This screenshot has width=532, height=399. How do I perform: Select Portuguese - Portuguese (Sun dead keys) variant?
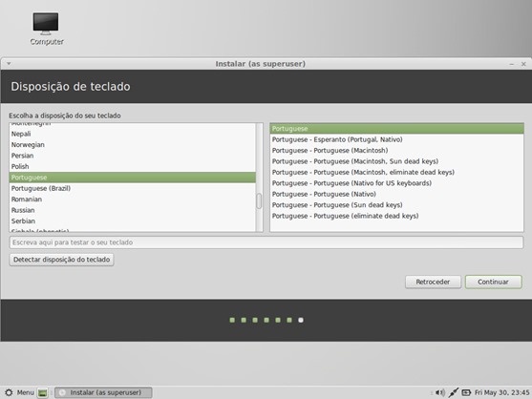coord(396,205)
